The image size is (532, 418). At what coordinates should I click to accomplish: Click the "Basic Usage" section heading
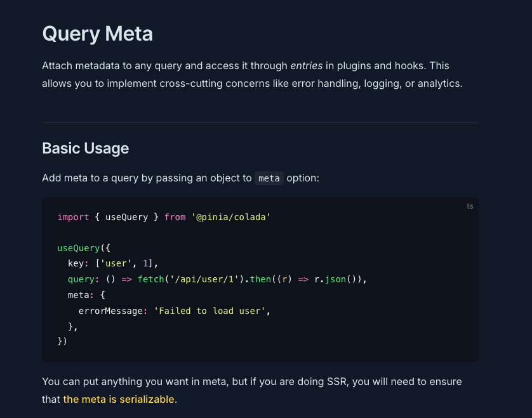(x=85, y=148)
